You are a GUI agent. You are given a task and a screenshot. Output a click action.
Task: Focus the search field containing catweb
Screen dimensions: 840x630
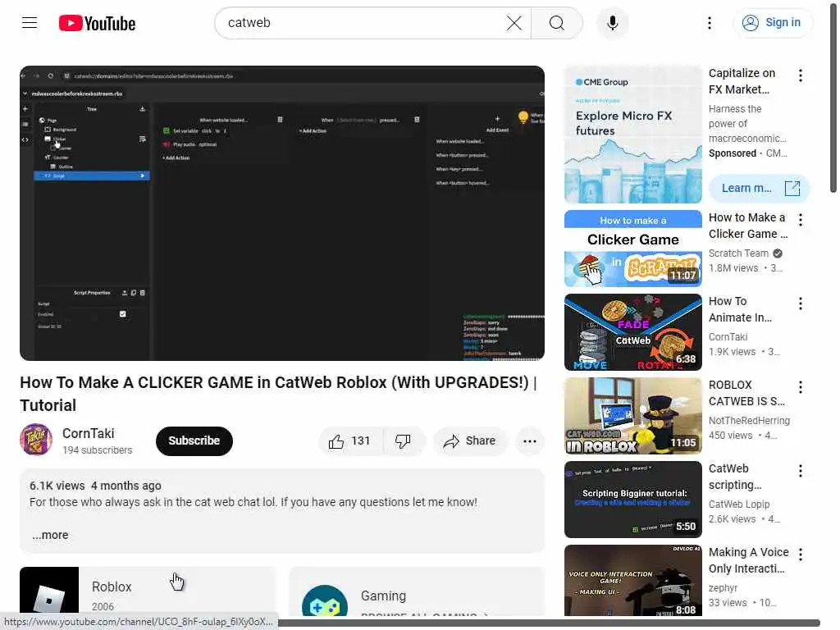click(364, 23)
